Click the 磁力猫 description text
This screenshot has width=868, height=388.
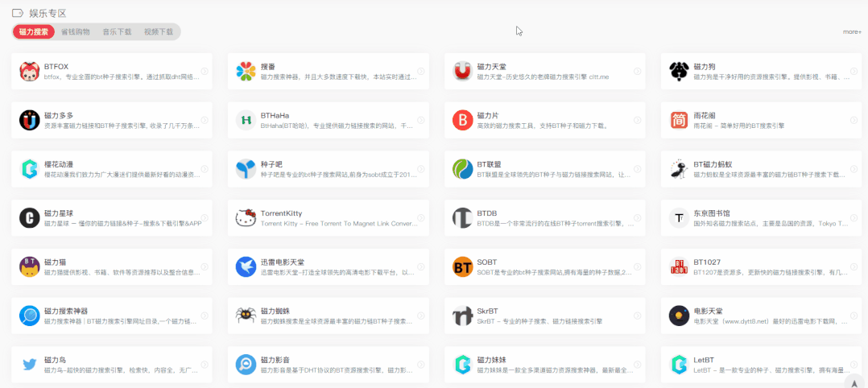pyautogui.click(x=122, y=272)
